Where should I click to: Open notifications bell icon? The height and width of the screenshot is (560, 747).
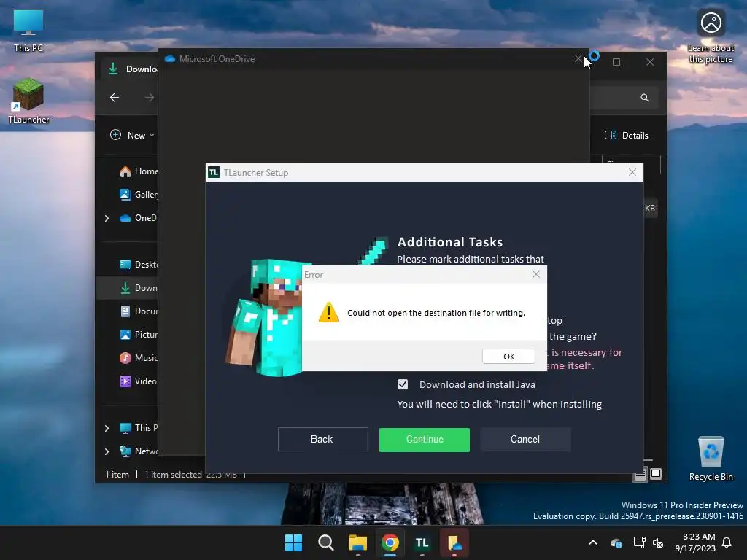[727, 542]
